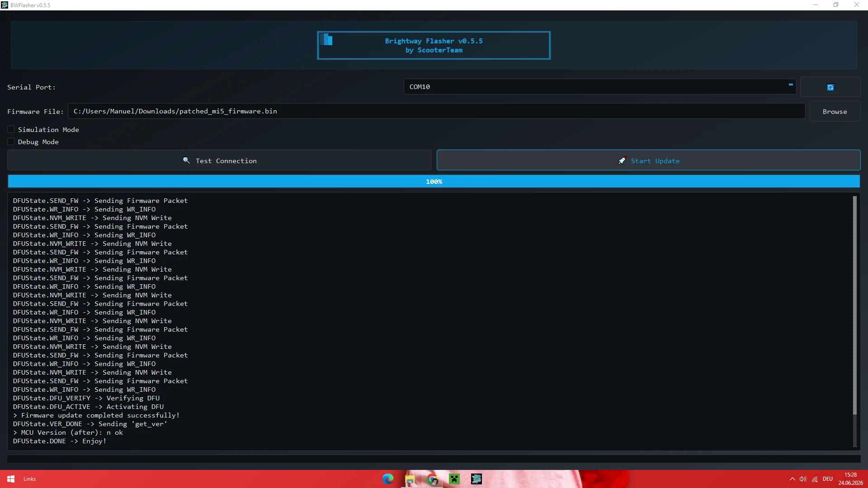Click Browse to choose a firmware file
This screenshot has width=868, height=488.
click(x=835, y=112)
